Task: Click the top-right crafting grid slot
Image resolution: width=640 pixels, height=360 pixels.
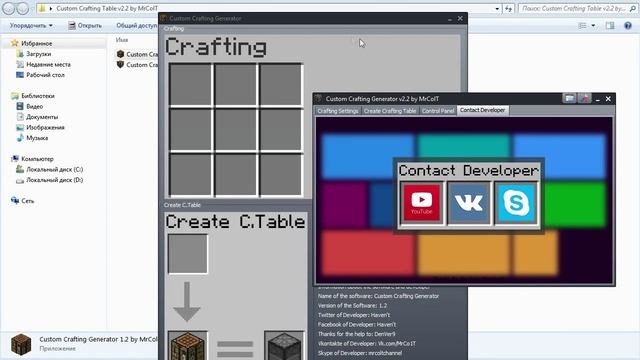Action: click(280, 84)
